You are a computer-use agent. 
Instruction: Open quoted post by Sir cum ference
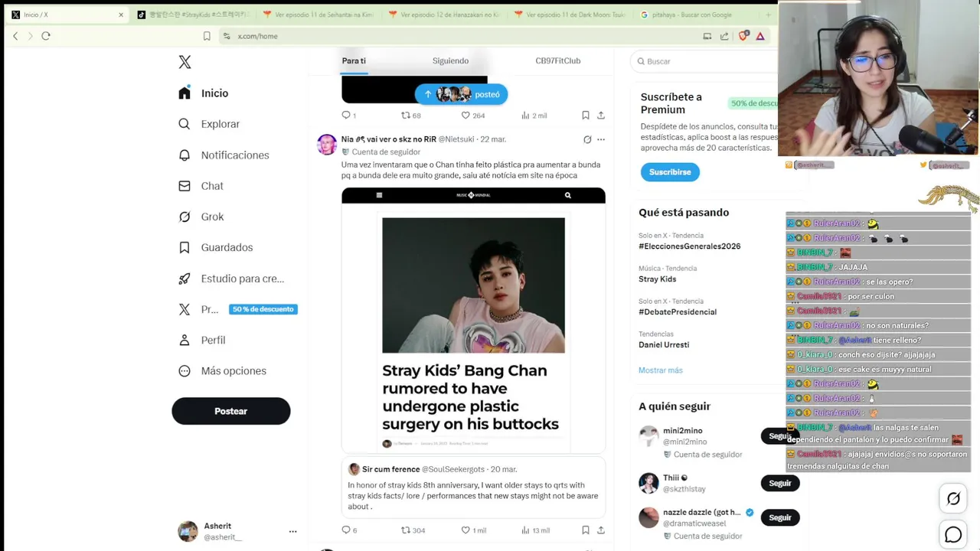(473, 487)
